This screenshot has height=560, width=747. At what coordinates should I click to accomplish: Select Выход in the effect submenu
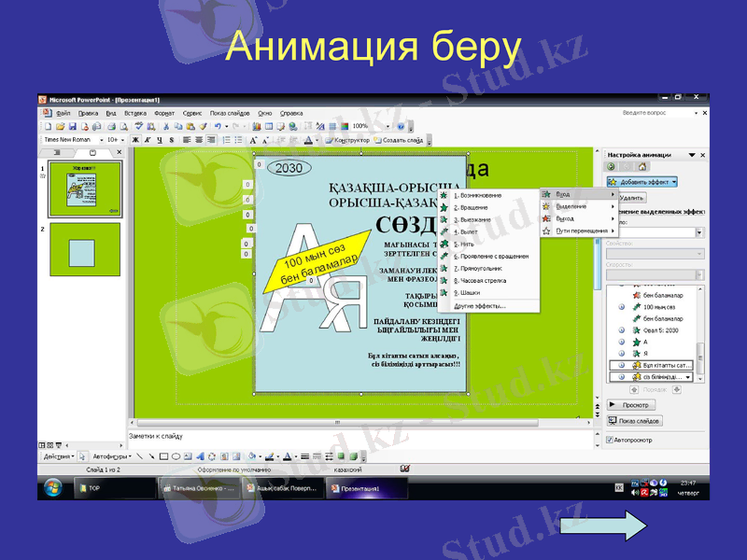coord(565,218)
